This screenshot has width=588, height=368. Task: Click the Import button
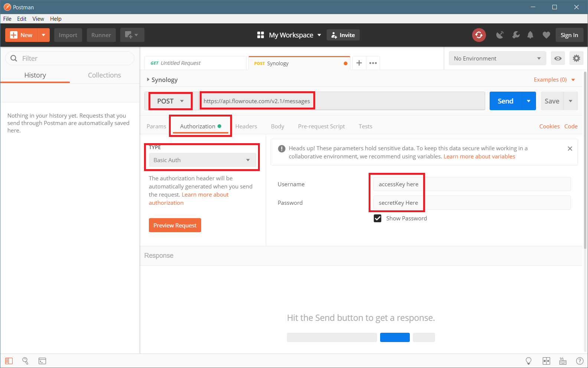(x=68, y=35)
